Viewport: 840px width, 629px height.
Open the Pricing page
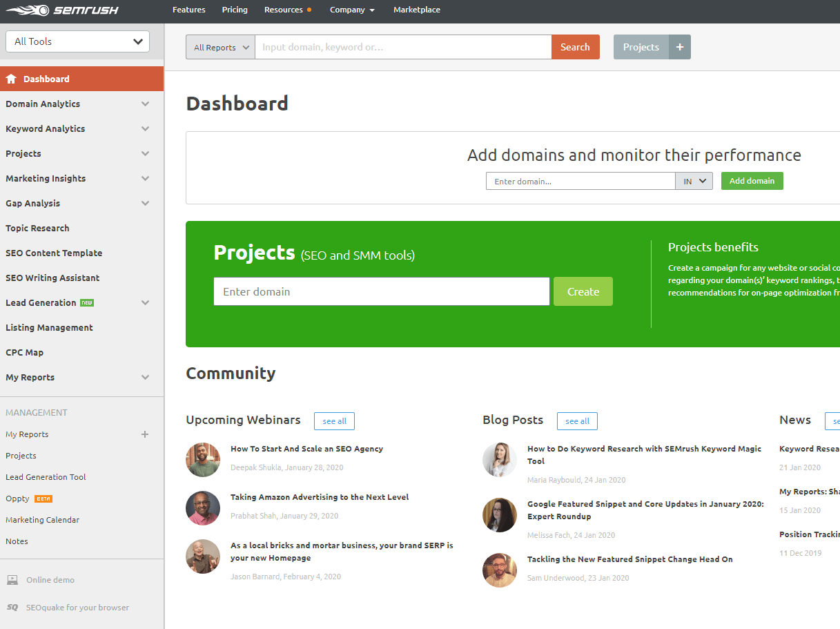click(x=235, y=10)
